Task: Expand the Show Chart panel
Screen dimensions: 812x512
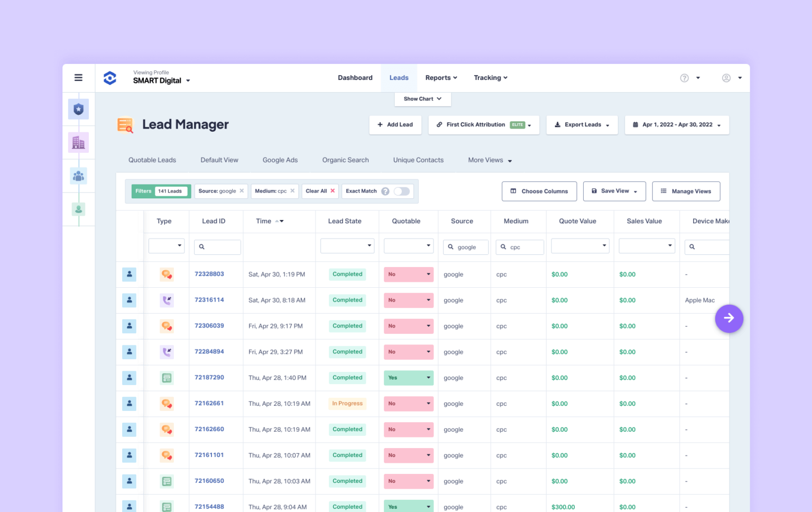Action: [x=422, y=99]
